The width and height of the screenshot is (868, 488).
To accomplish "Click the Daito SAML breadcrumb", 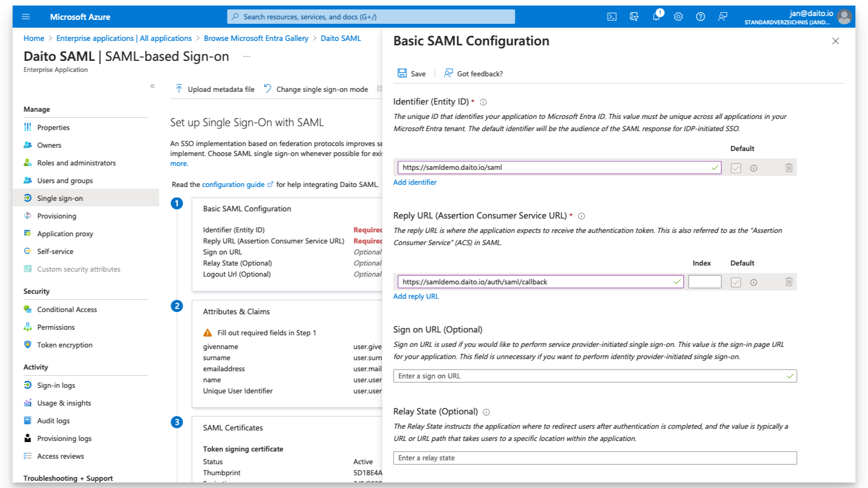I will (x=340, y=38).
